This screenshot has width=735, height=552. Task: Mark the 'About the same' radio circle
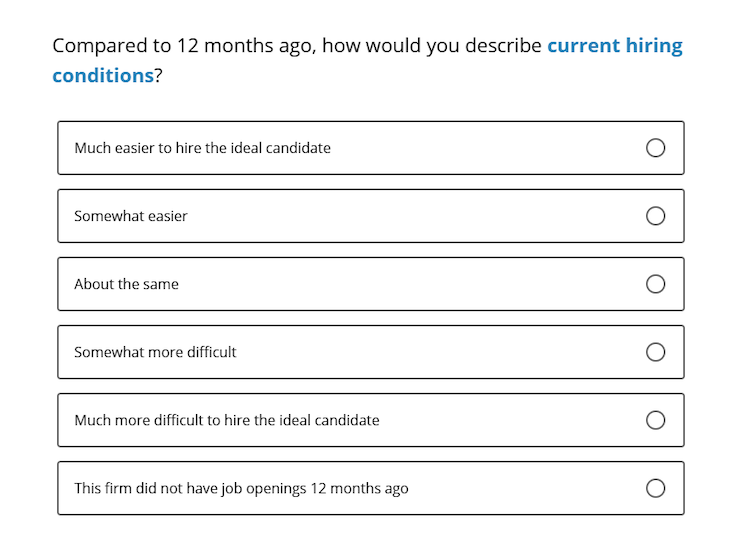coord(655,284)
